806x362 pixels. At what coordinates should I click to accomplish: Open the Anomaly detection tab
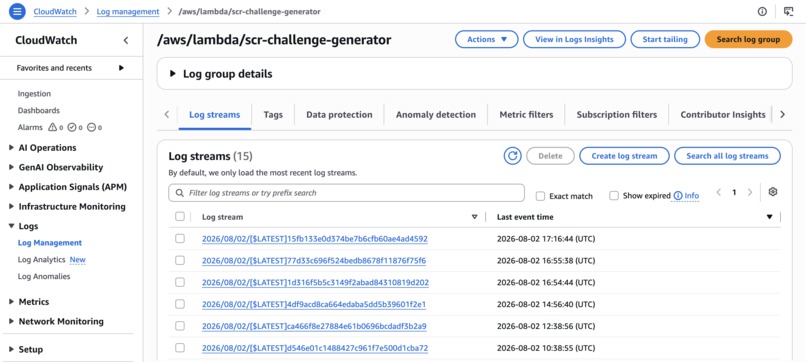coord(436,115)
